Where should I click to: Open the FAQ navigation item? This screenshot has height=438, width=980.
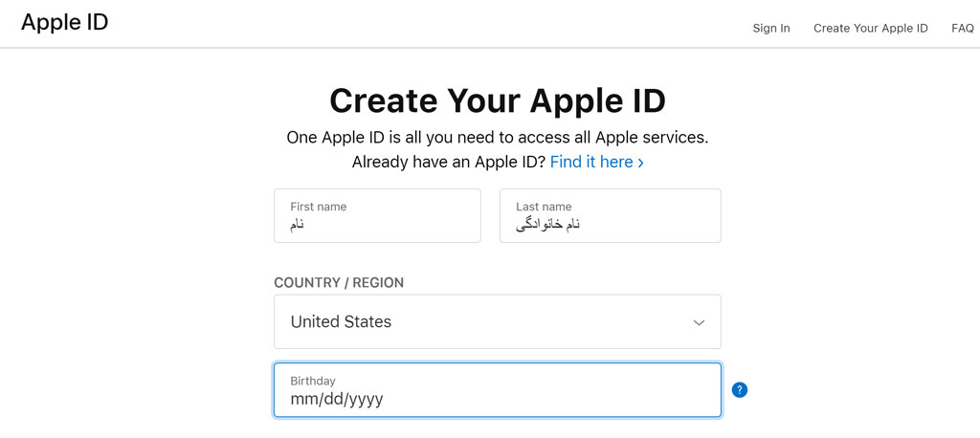963,28
